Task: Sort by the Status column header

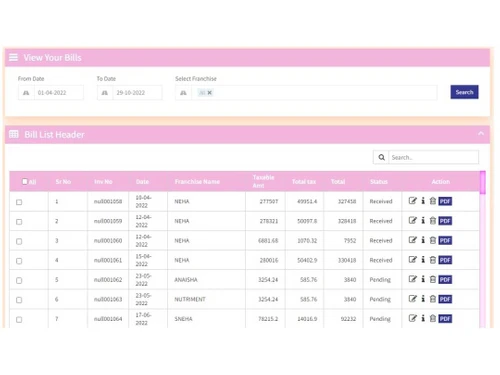Action: 379,182
